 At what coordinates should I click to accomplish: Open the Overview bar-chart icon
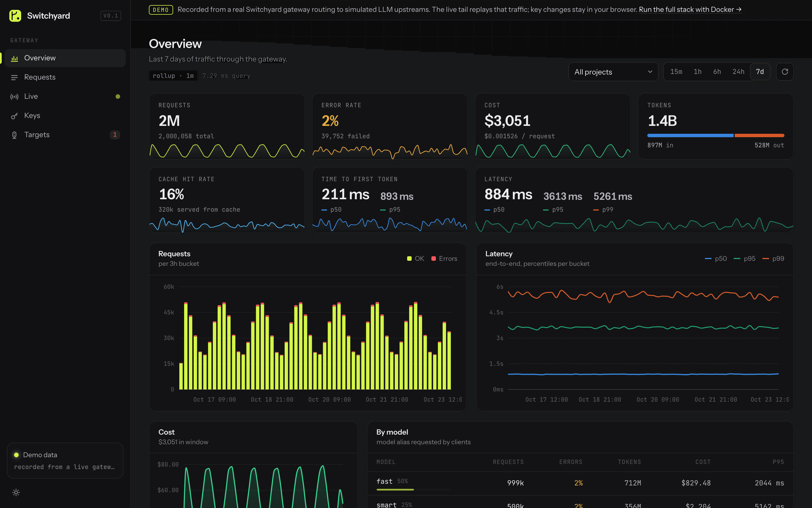coord(14,58)
